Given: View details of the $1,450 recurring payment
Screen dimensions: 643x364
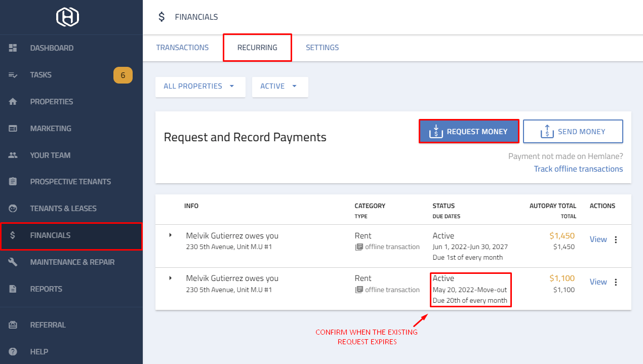Looking at the screenshot, I should tap(598, 239).
